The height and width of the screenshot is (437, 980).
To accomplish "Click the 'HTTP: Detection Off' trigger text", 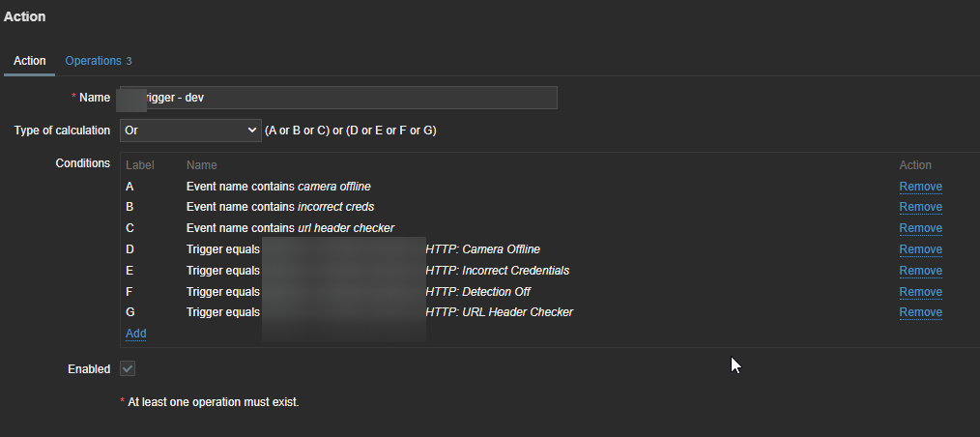I will 477,292.
